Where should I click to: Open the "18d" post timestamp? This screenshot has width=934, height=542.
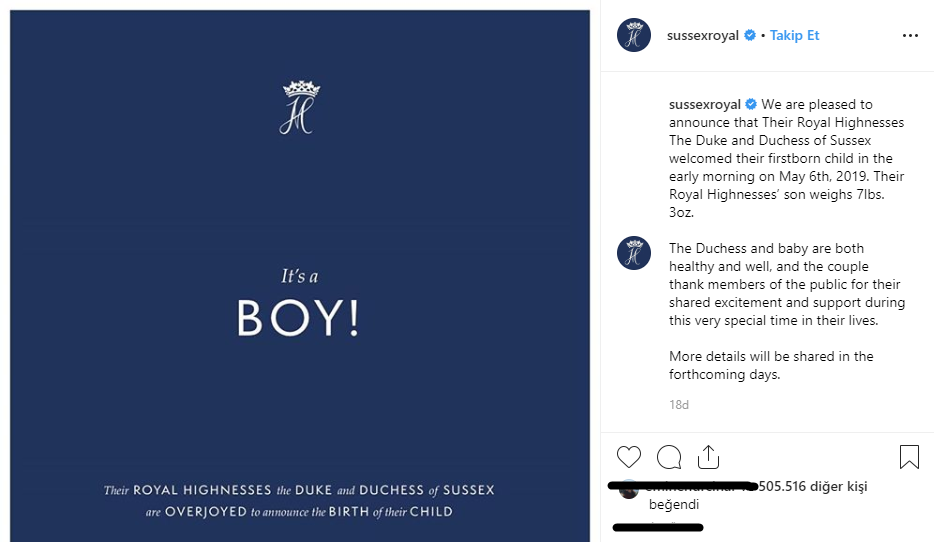[679, 405]
